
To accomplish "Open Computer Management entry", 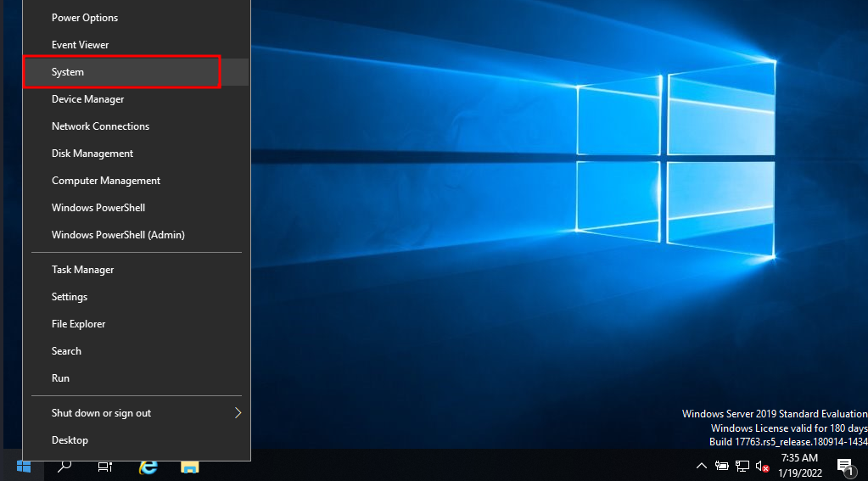I will (x=136, y=181).
